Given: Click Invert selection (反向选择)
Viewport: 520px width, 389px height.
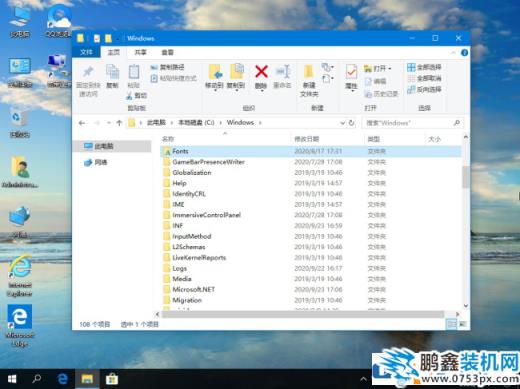Looking at the screenshot, I should (424, 89).
